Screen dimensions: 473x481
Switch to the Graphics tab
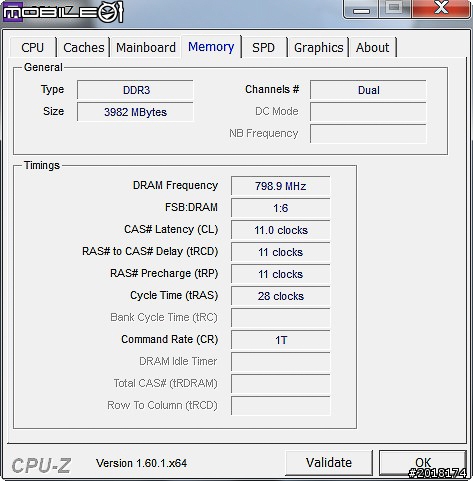coord(318,47)
